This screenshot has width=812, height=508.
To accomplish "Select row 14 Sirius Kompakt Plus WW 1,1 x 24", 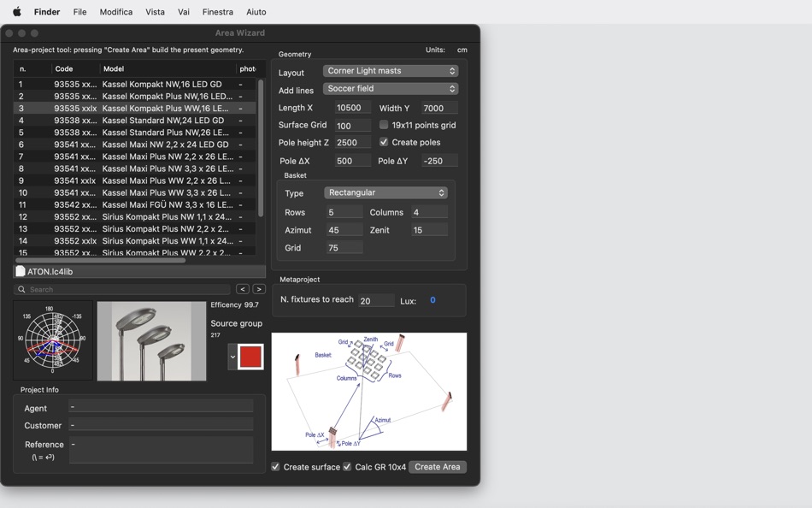I will tap(135, 240).
